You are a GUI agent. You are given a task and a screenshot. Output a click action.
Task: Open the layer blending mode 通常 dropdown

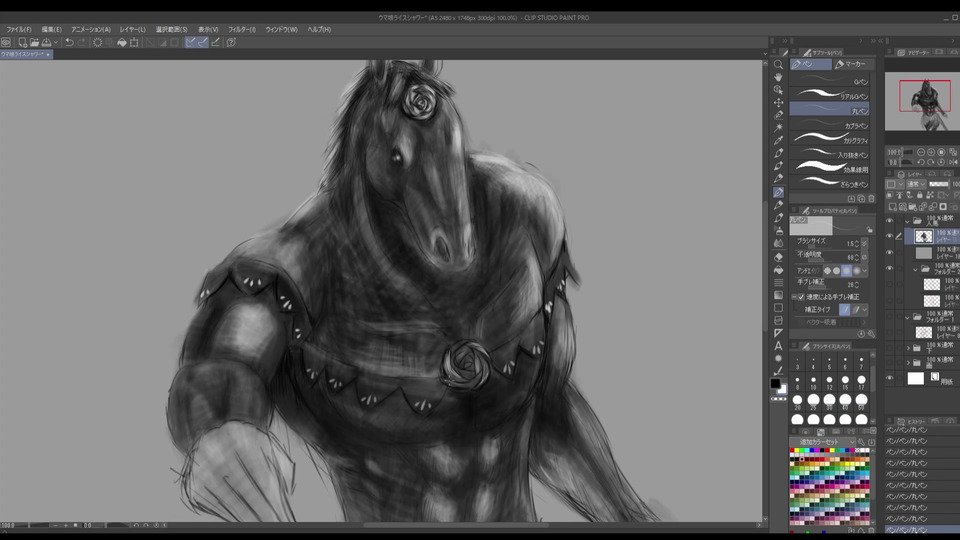pos(915,184)
